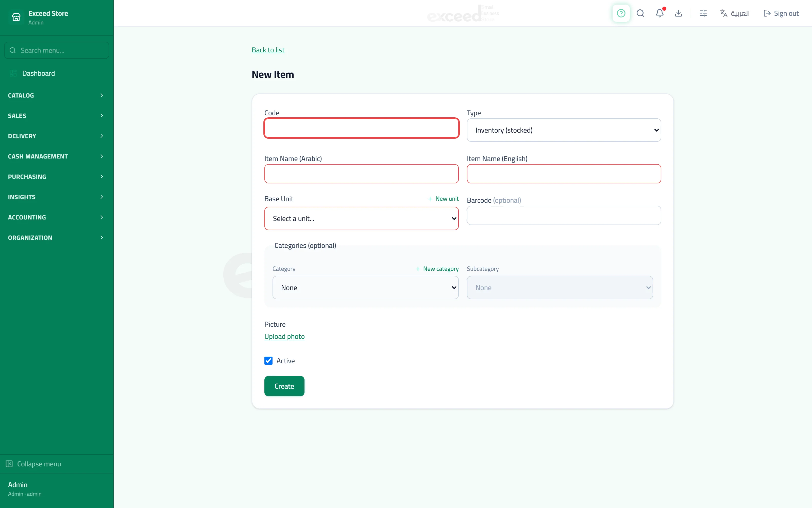This screenshot has width=812, height=508.
Task: Click the Dashboard grid icon
Action: tap(13, 73)
